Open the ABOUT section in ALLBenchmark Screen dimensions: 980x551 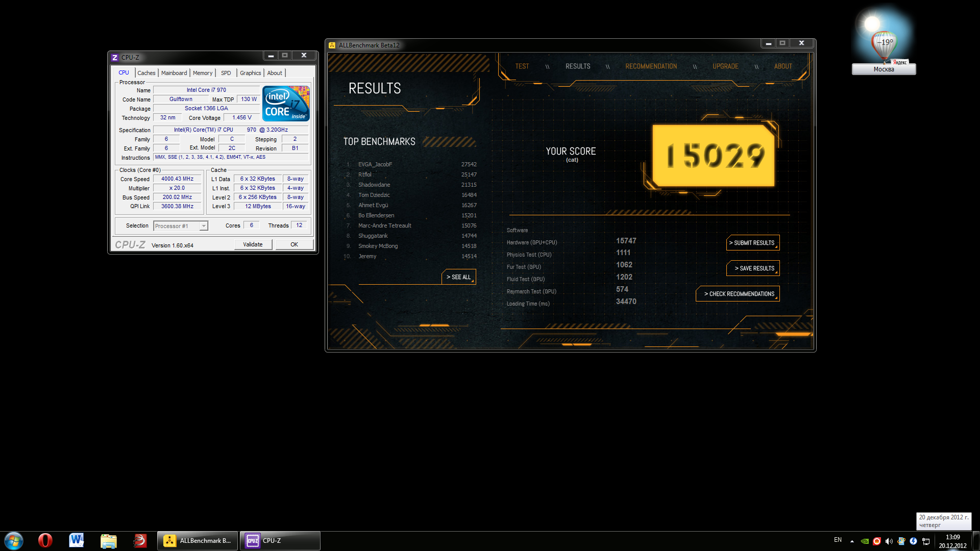783,66
